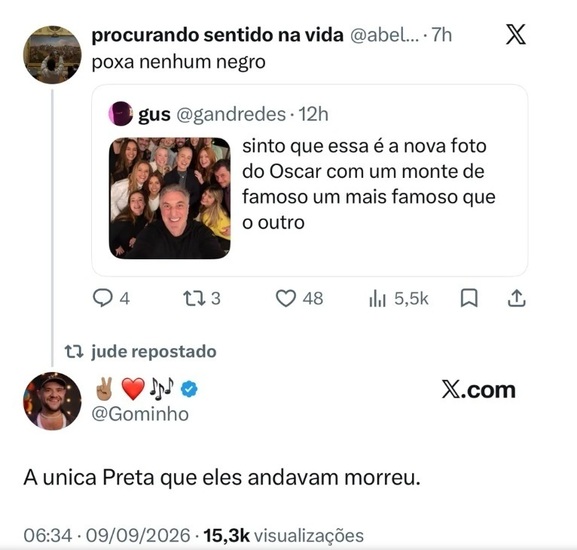Click the share upload arrow icon
577x550 pixels.
[517, 298]
